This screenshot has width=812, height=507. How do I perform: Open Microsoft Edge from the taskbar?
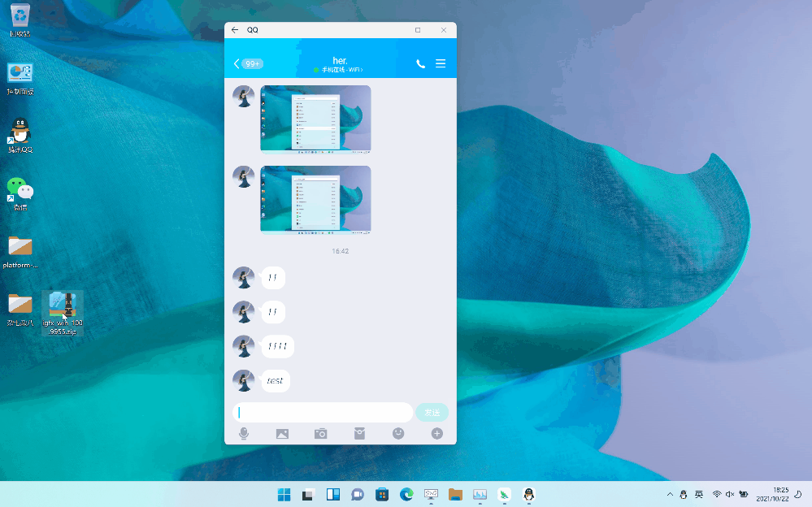[406, 494]
